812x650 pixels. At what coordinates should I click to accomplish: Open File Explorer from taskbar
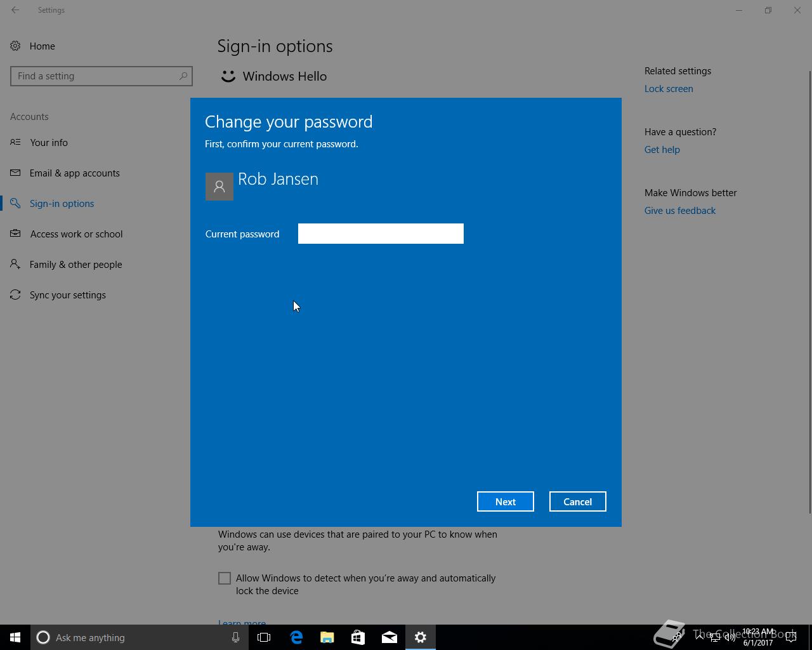pyautogui.click(x=327, y=637)
